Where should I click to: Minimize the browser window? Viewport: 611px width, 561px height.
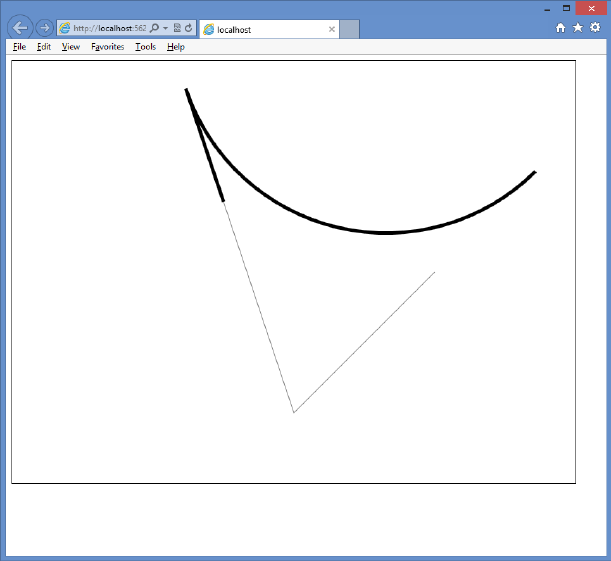[x=547, y=9]
